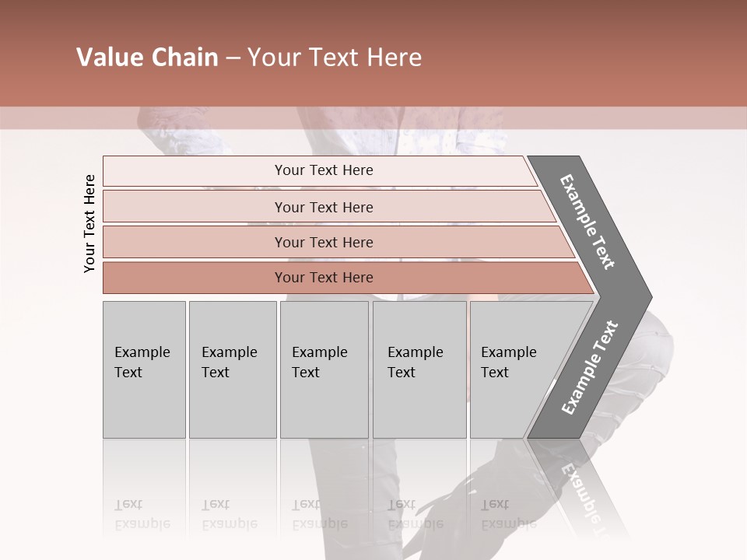The width and height of the screenshot is (747, 560).
Task: Click the third Example Text gray box
Action: click(323, 369)
